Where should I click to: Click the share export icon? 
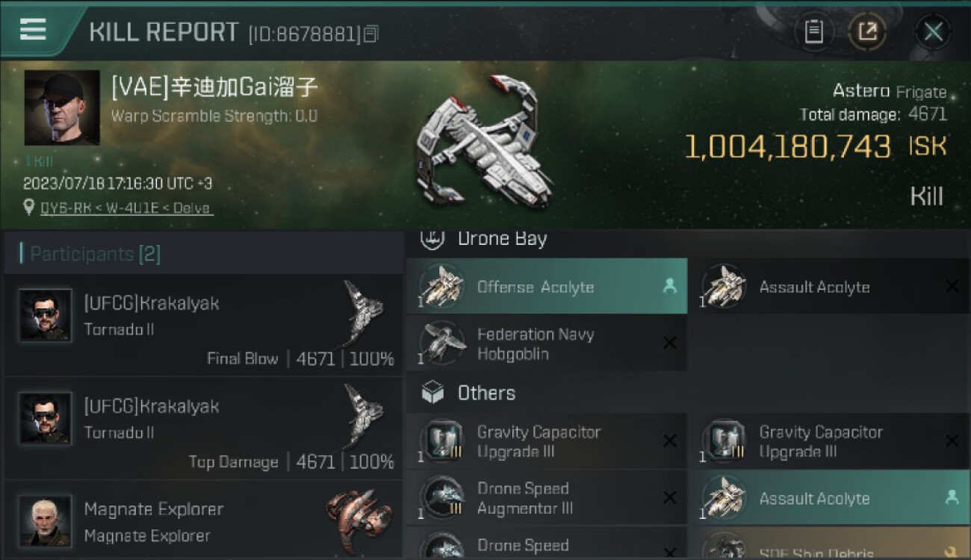coord(867,31)
